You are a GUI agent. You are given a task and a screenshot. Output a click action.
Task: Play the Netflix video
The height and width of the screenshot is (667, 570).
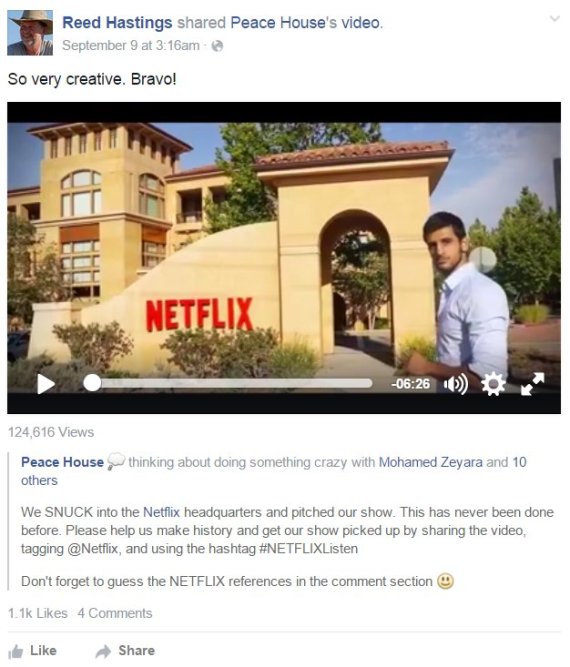click(46, 384)
